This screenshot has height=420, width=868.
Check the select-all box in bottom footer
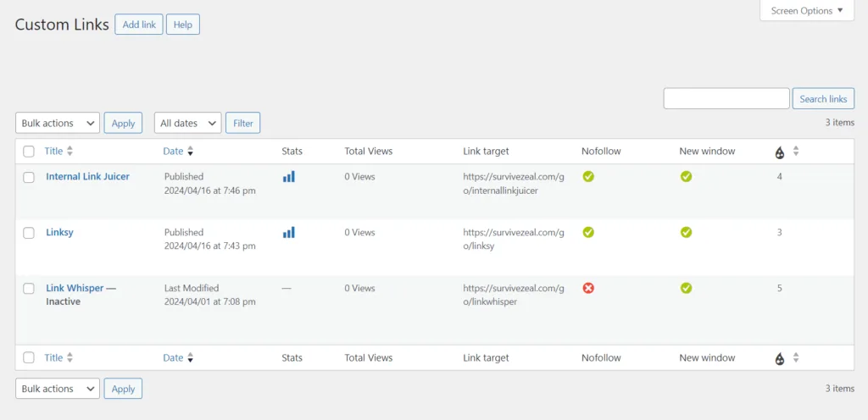[x=29, y=358]
